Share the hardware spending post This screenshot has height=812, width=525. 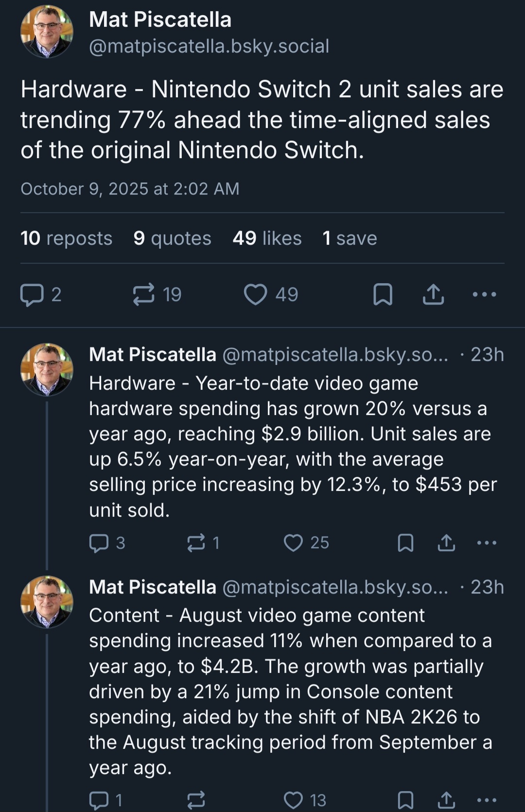click(446, 543)
